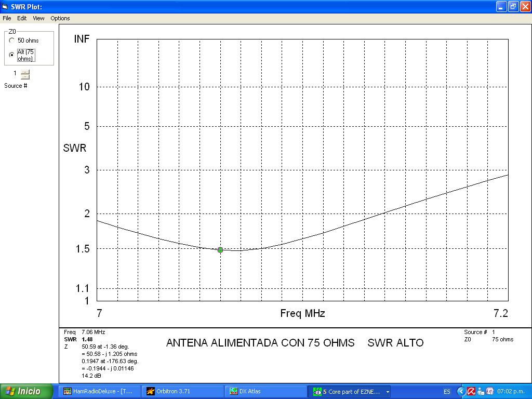The image size is (532, 399).
Task: Click the ES language indicator
Action: coord(447,392)
